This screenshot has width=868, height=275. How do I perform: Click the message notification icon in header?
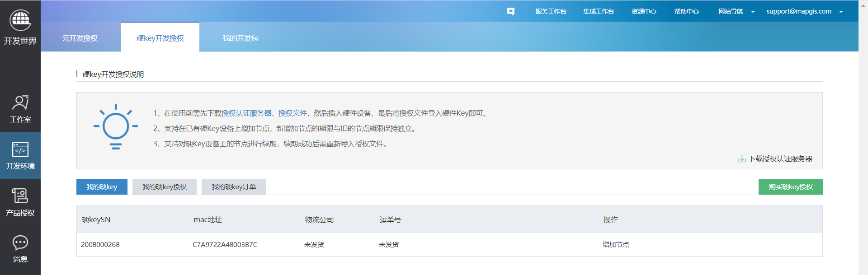510,11
